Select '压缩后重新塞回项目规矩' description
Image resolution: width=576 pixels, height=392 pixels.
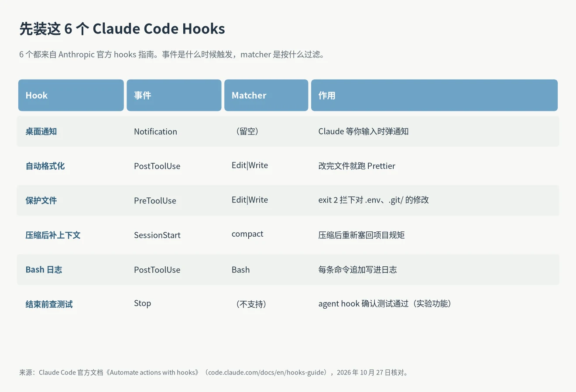pyautogui.click(x=362, y=235)
